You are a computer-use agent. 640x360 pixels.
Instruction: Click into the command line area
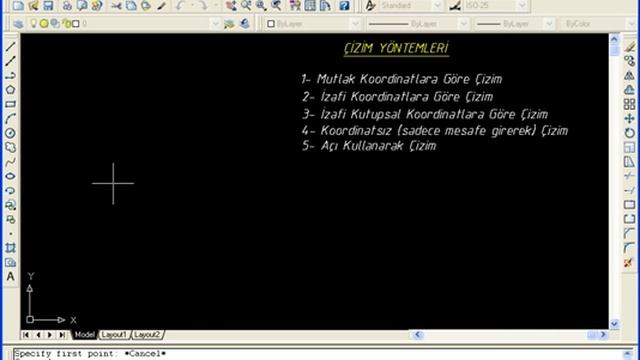(318, 354)
